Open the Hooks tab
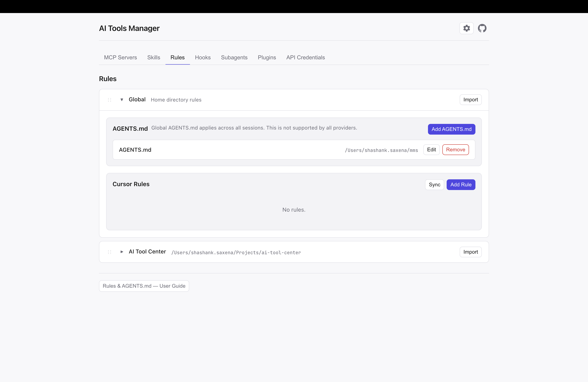 [203, 57]
